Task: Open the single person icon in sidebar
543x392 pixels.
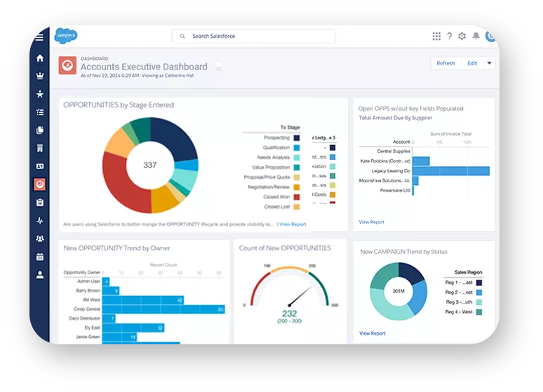Action: 40,275
